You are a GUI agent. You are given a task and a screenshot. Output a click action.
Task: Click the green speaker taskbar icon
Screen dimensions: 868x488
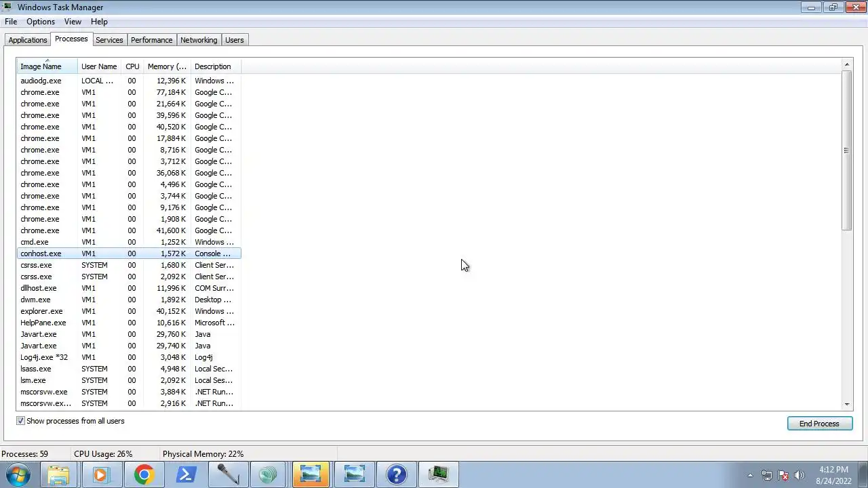coord(269,474)
